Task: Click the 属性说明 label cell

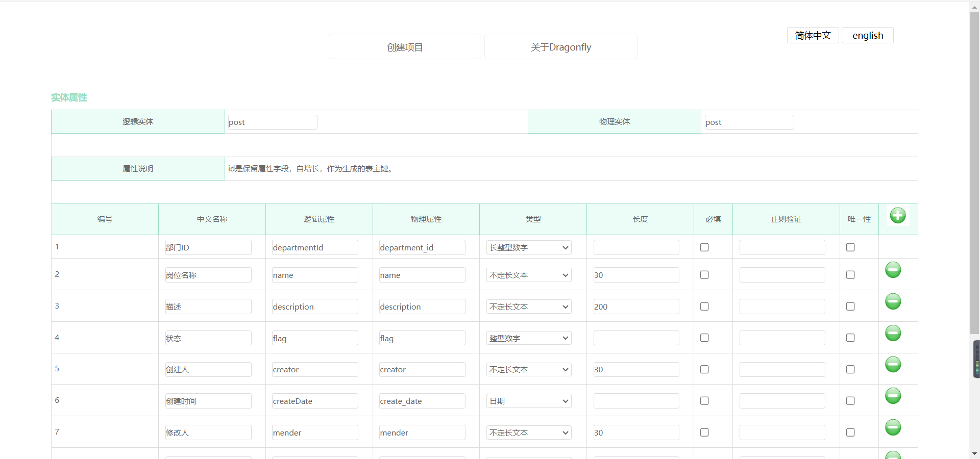Action: tap(138, 168)
